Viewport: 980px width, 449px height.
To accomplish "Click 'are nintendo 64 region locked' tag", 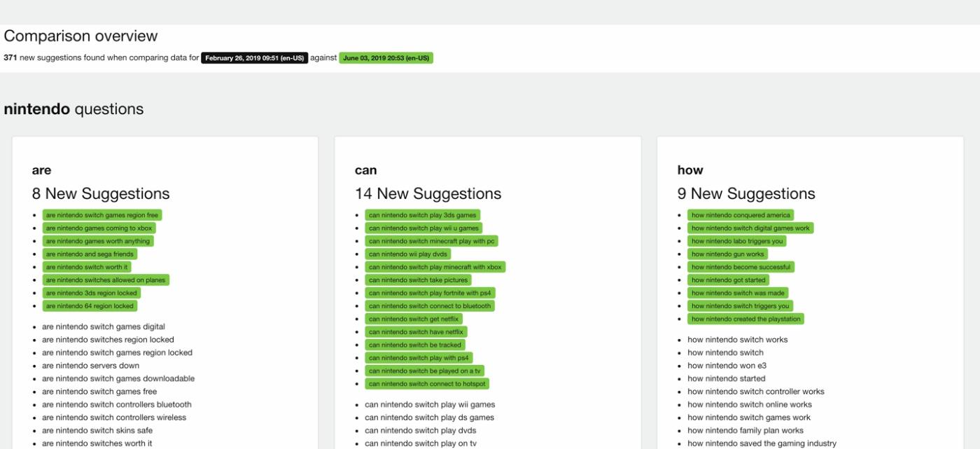I will coord(90,306).
